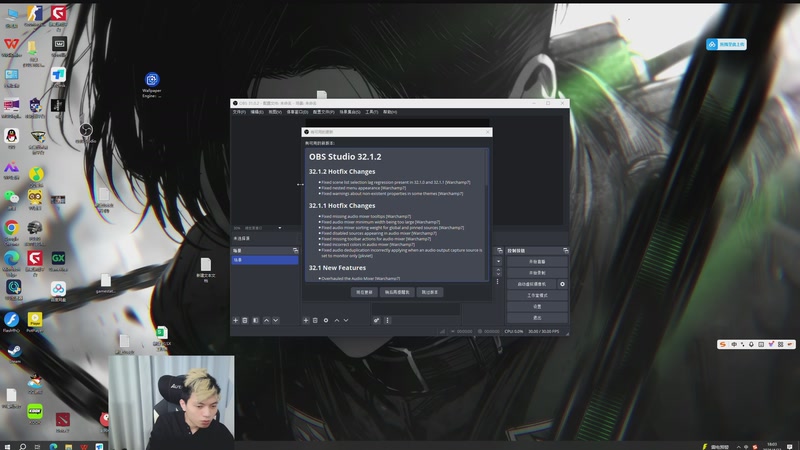Open 场景集合(S) Scene Collection menu
This screenshot has height=450, width=800.
[x=350, y=112]
